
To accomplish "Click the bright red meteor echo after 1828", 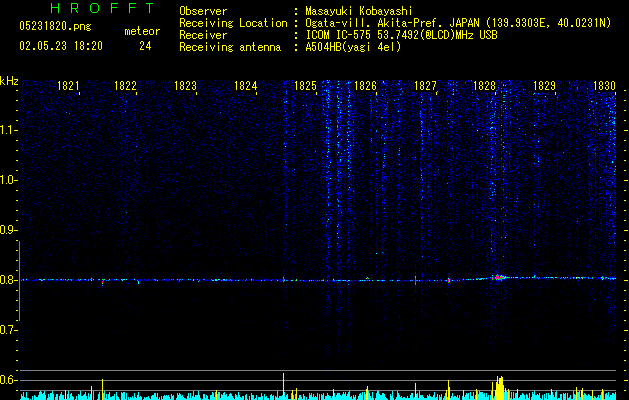I will [499, 277].
